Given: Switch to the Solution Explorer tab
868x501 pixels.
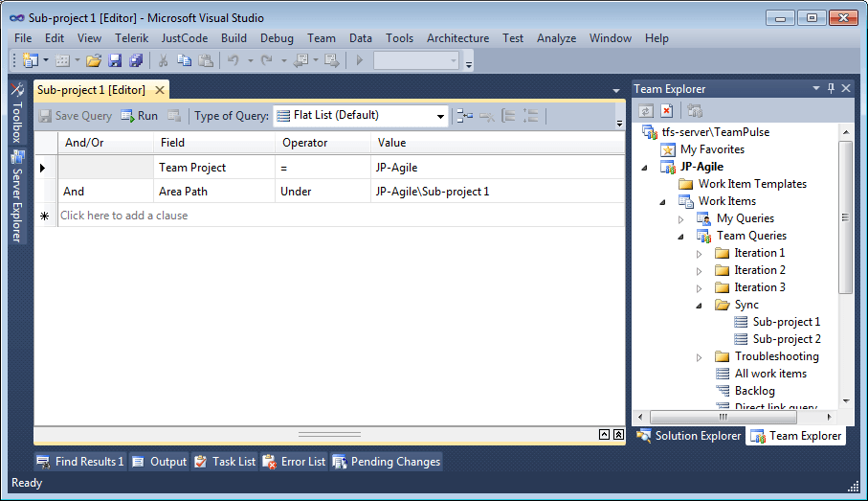Looking at the screenshot, I should click(689, 436).
